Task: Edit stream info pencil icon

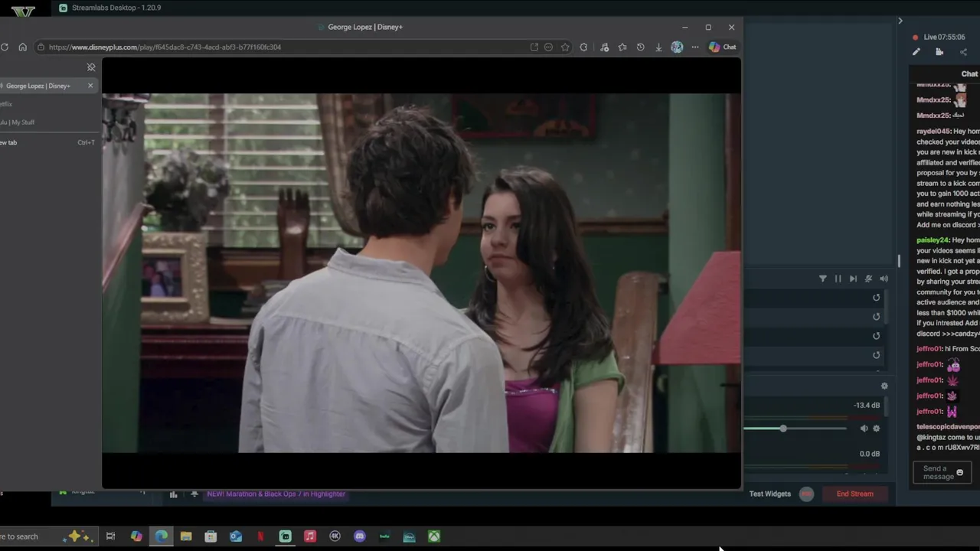Action: 916,52
